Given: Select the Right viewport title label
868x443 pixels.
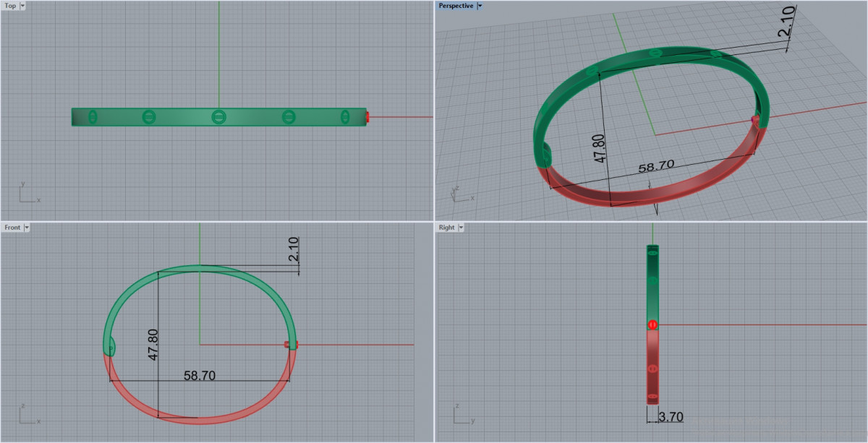Looking at the screenshot, I should 447,227.
